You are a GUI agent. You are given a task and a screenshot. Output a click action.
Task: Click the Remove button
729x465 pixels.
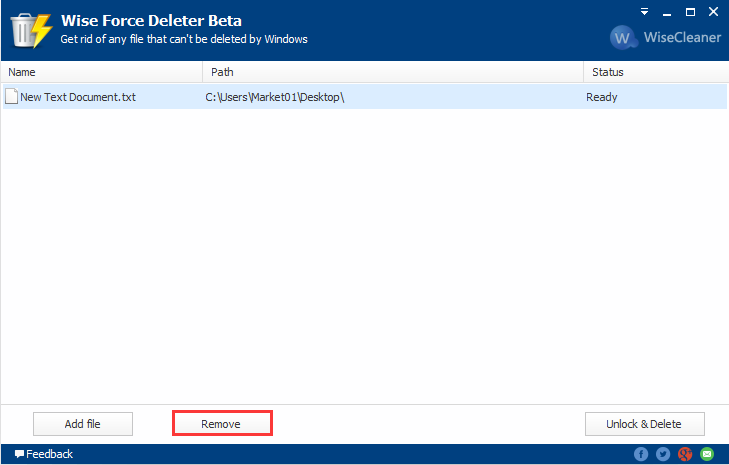pyautogui.click(x=222, y=424)
